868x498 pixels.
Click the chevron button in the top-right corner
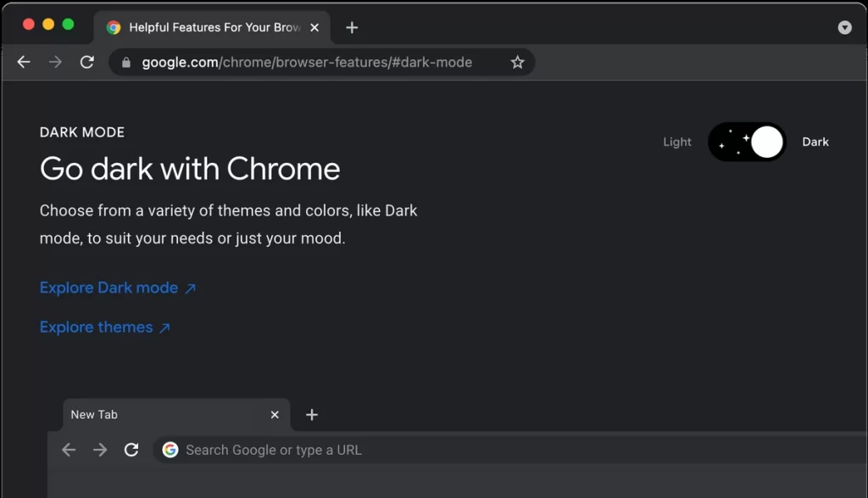[x=845, y=27]
